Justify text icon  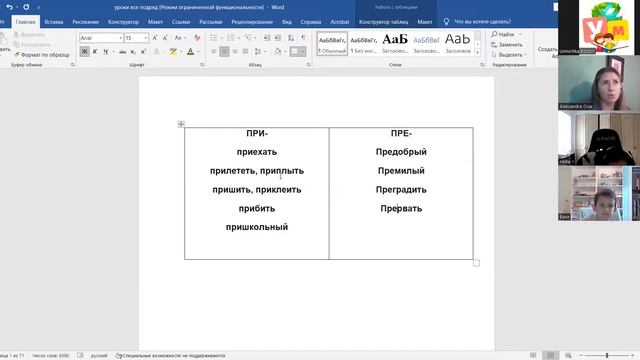tap(245, 52)
